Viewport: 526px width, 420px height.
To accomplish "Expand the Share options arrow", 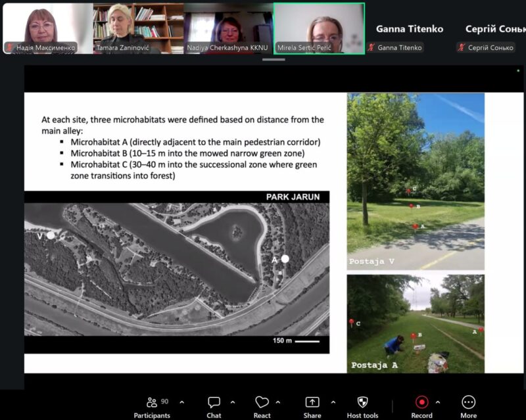I will point(333,402).
